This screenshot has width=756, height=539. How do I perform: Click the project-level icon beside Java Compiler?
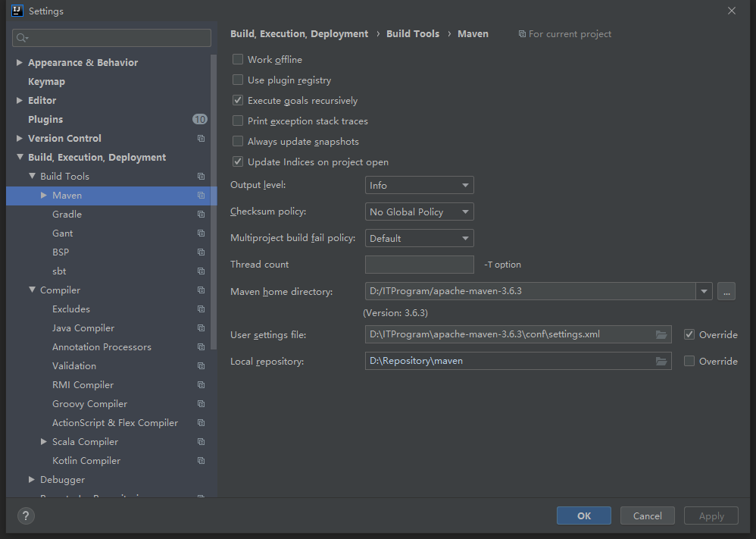point(201,328)
